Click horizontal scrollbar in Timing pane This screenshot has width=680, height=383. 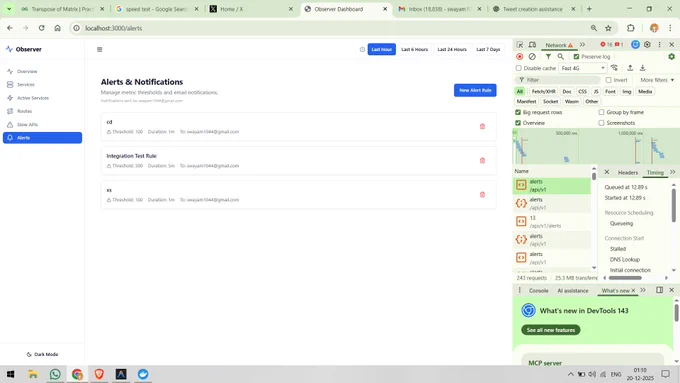625,278
